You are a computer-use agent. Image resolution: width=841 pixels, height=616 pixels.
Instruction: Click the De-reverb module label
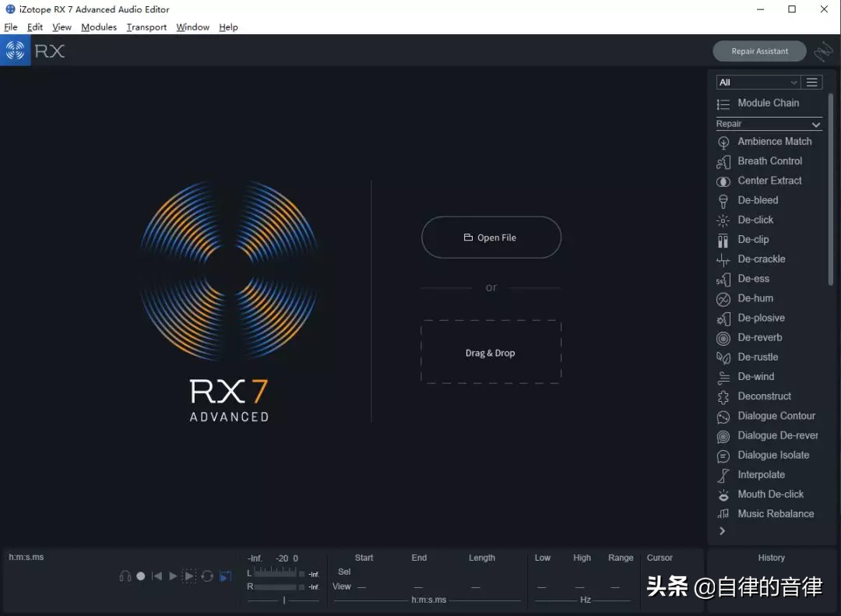tap(759, 337)
